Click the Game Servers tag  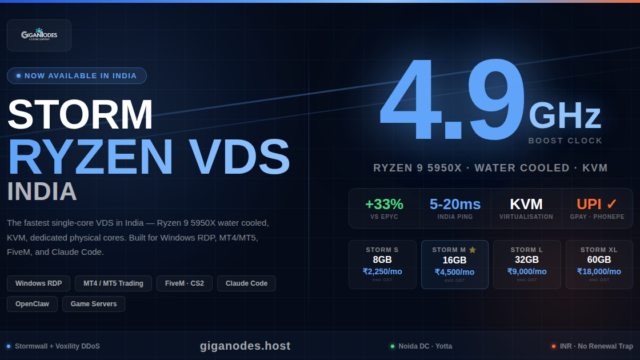tap(93, 304)
